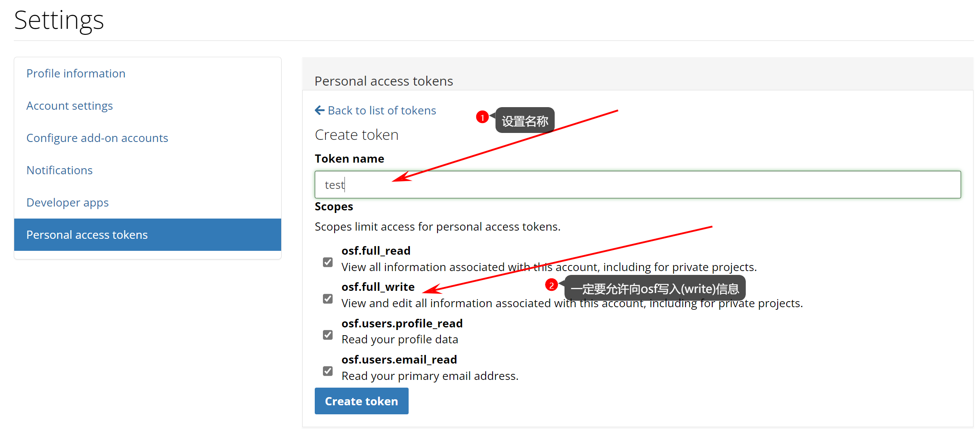
Task: Focus the Token name input field
Action: coord(637,185)
